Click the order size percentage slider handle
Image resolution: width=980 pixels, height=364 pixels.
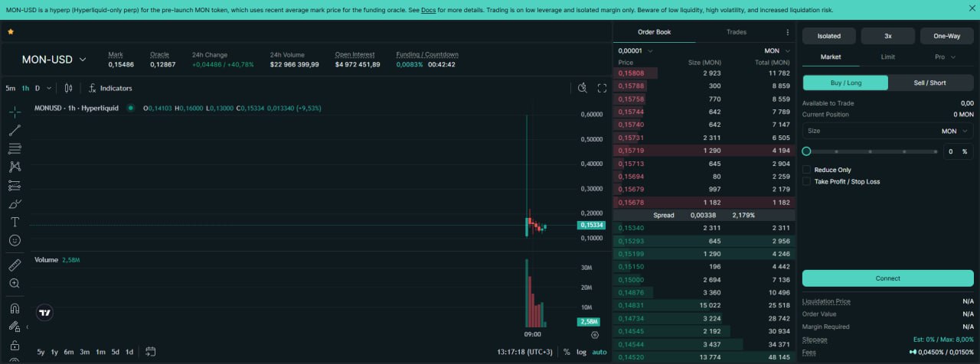point(806,151)
